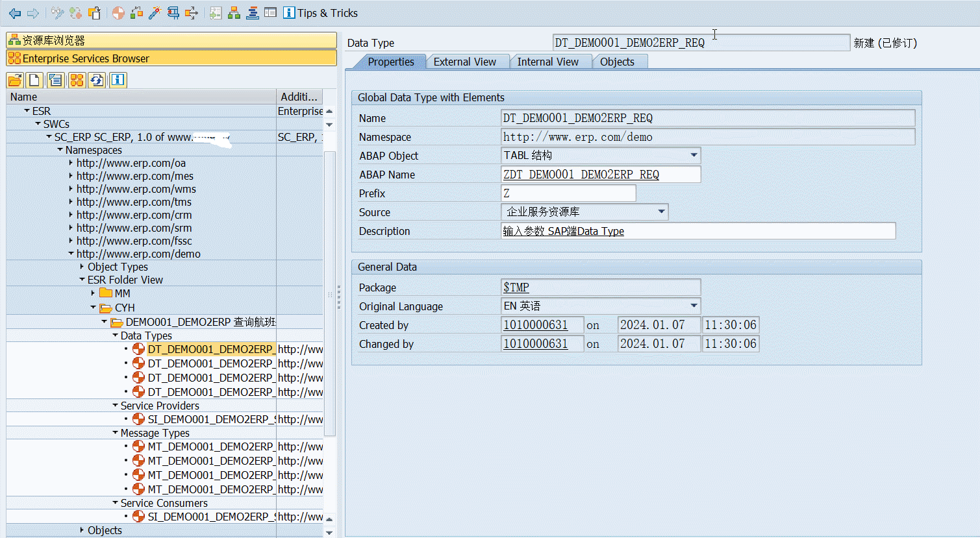Expand the Object Types node
Image resolution: width=980 pixels, height=538 pixels.
click(x=82, y=267)
